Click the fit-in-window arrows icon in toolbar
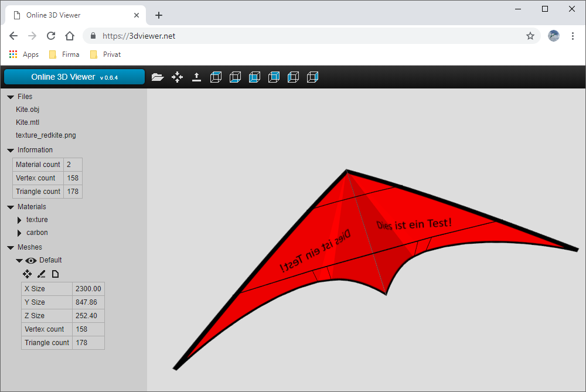This screenshot has width=586, height=392. pos(177,77)
